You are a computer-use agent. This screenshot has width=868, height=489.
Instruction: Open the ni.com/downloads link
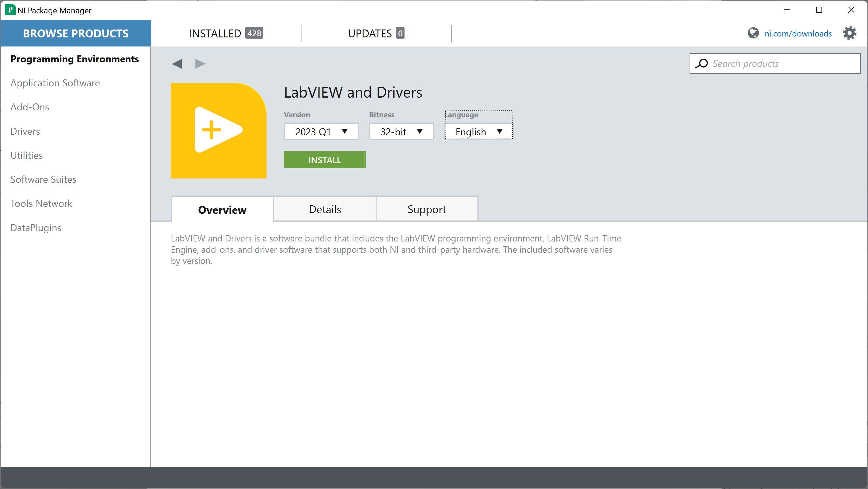[797, 33]
